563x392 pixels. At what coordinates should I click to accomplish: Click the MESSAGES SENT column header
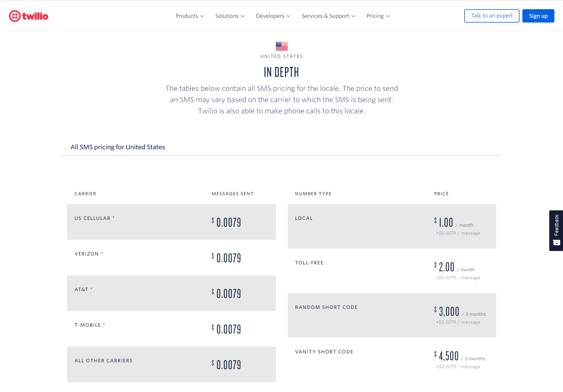tap(233, 193)
